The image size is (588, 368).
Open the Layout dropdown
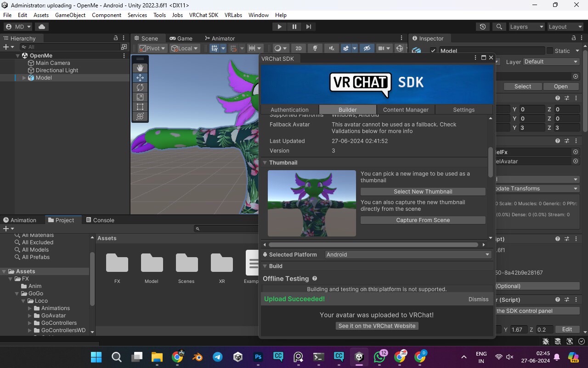click(565, 27)
